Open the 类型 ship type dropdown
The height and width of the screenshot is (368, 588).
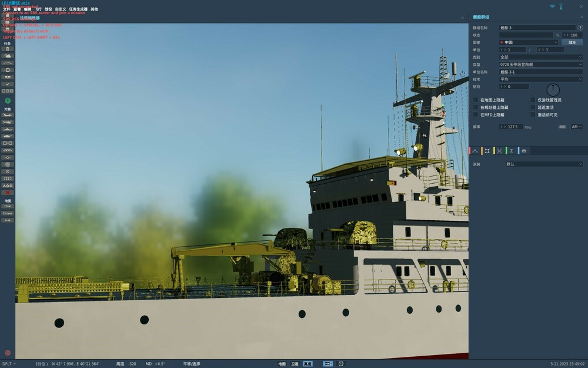pyautogui.click(x=541, y=65)
